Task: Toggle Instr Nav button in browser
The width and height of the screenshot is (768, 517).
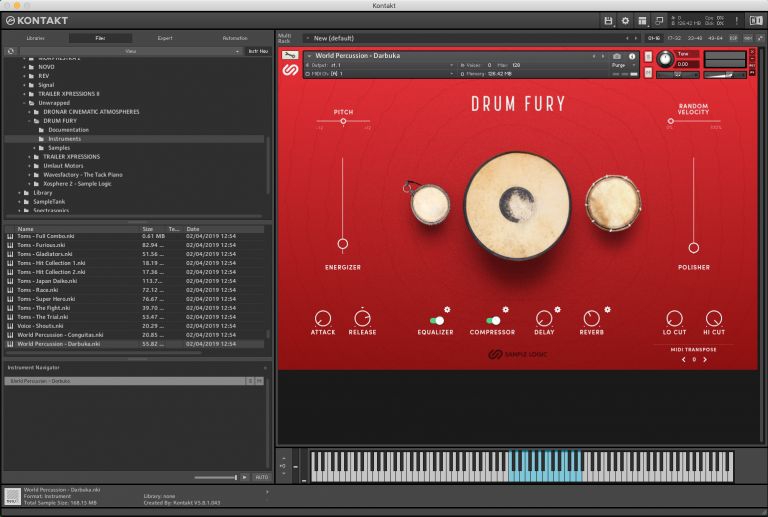Action: pos(258,51)
